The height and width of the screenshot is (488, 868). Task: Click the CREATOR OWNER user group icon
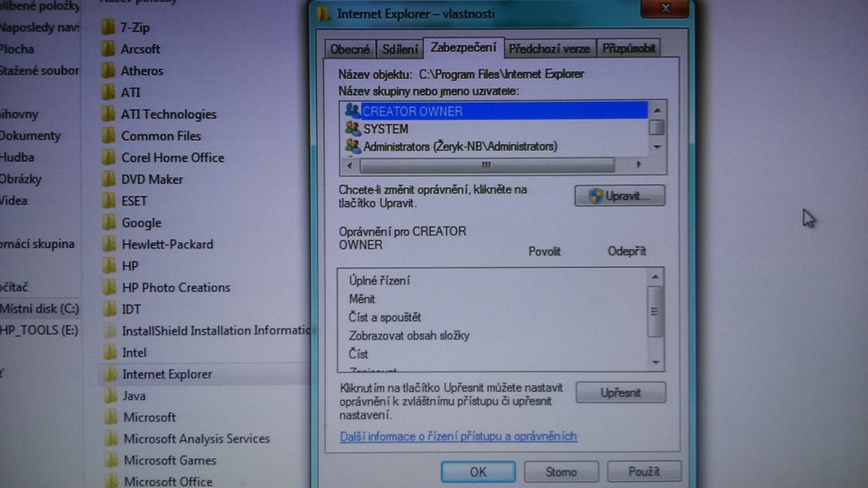point(353,111)
